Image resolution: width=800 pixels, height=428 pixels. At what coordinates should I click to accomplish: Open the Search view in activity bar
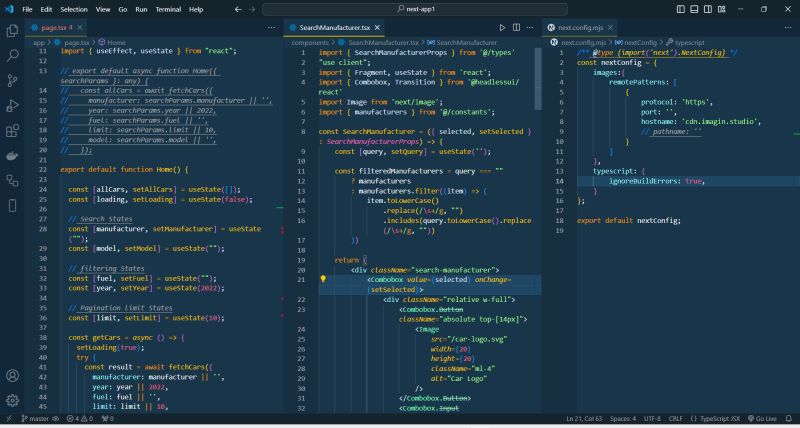[x=12, y=55]
